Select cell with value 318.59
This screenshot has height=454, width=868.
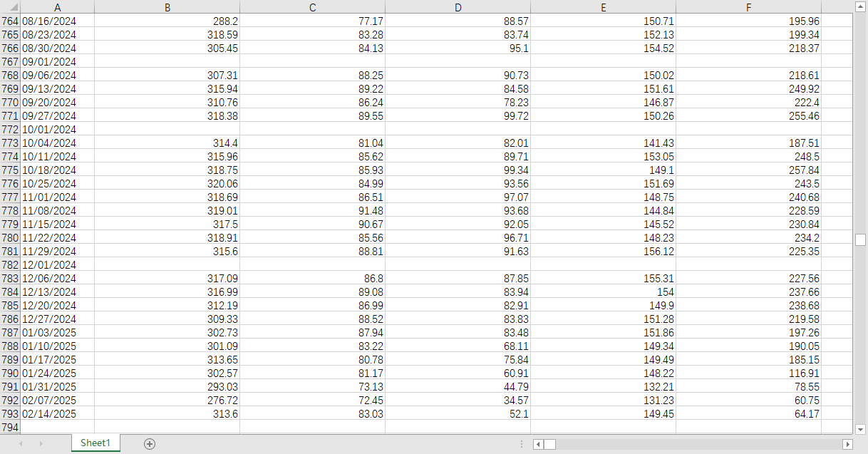tap(167, 35)
